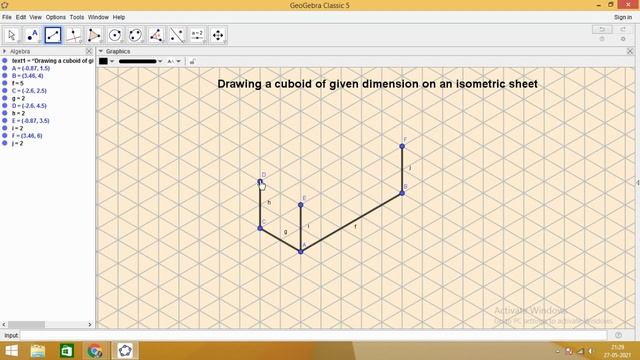This screenshot has width=640, height=360.
Task: Open the color dropdown arrow
Action: tap(112, 61)
